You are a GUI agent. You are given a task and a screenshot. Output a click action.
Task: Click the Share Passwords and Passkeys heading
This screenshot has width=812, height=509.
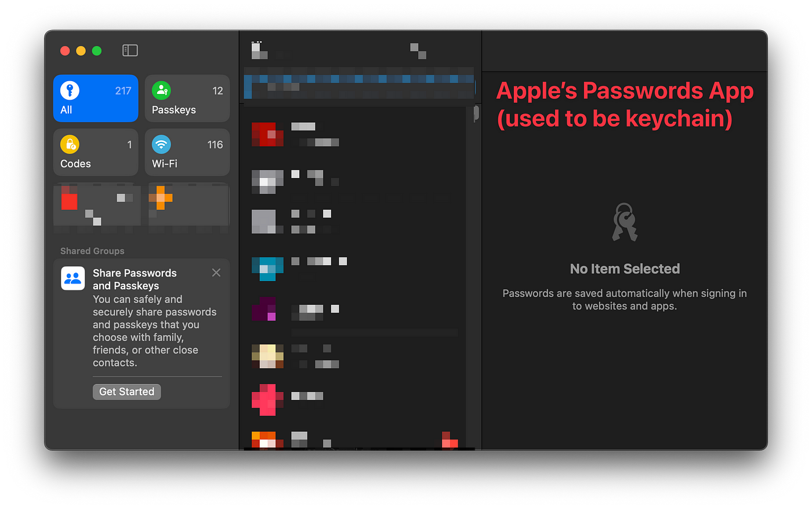click(x=135, y=279)
